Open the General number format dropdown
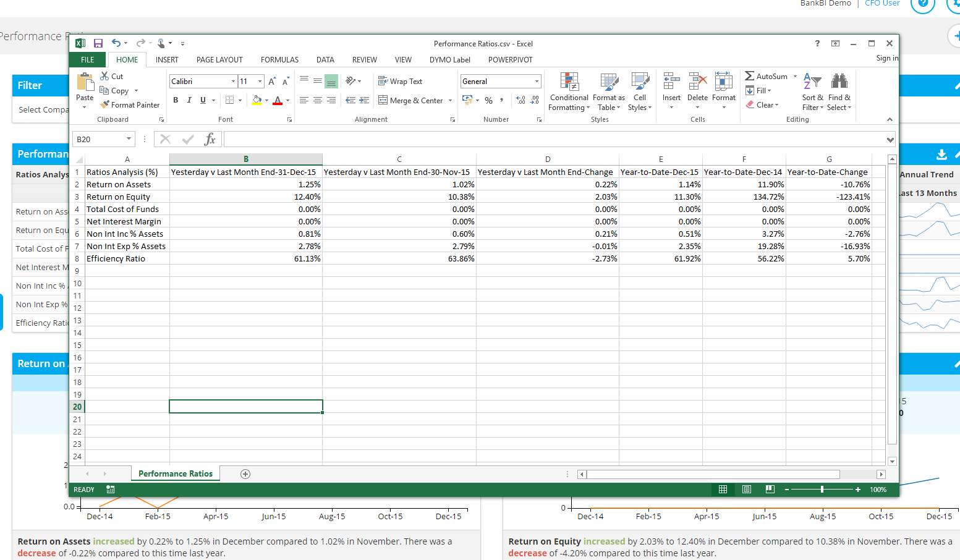This screenshot has height=560, width=960. pyautogui.click(x=537, y=82)
